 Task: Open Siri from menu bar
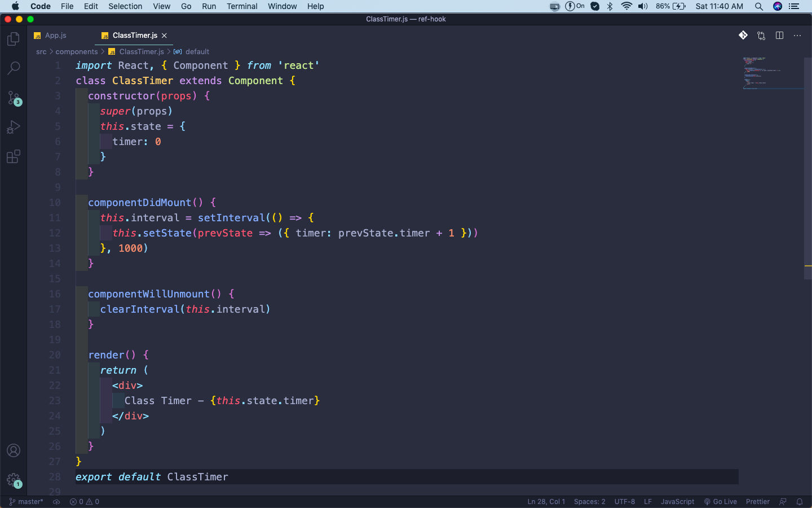778,6
